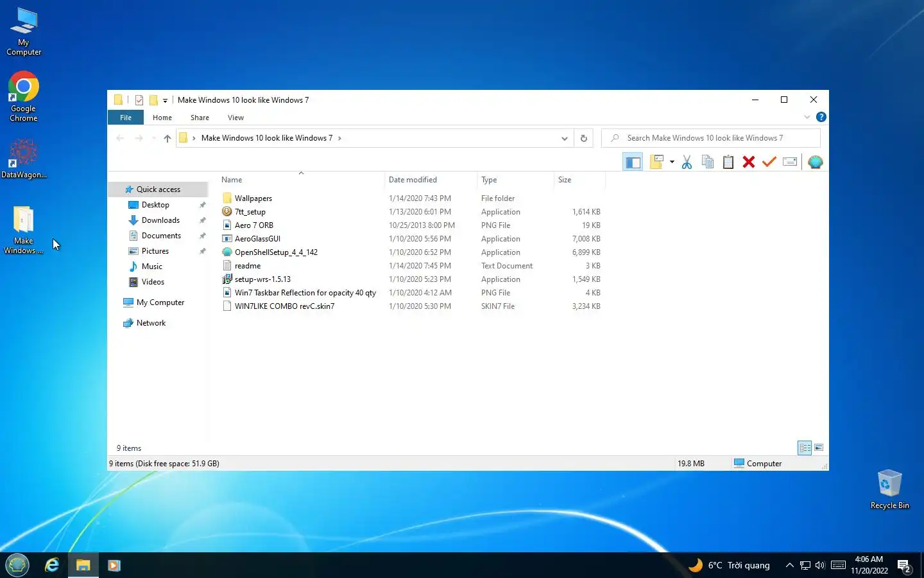
Task: Open Documents in the navigation pane
Action: pos(161,236)
